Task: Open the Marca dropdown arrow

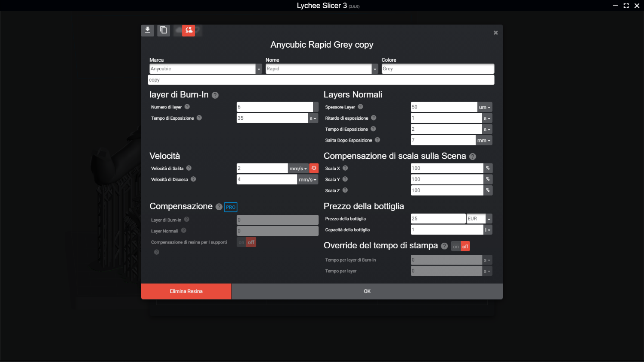Action: click(259, 69)
